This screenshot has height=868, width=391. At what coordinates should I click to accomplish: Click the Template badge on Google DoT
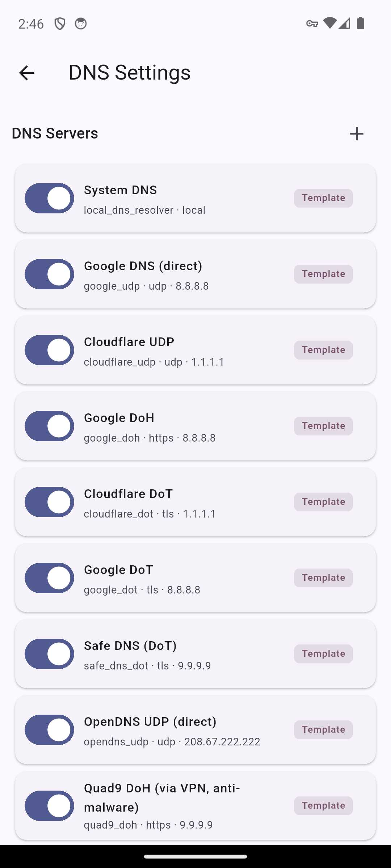coord(323,578)
